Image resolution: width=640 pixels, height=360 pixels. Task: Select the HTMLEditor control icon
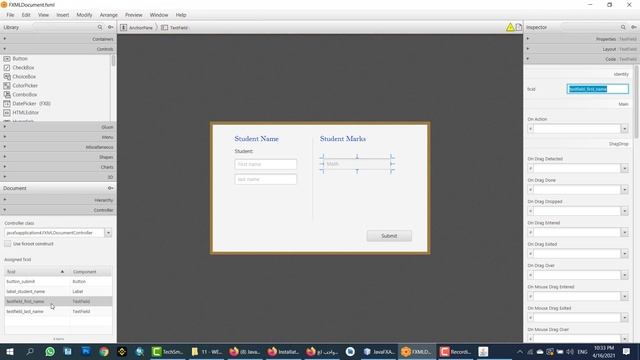pyautogui.click(x=7, y=112)
